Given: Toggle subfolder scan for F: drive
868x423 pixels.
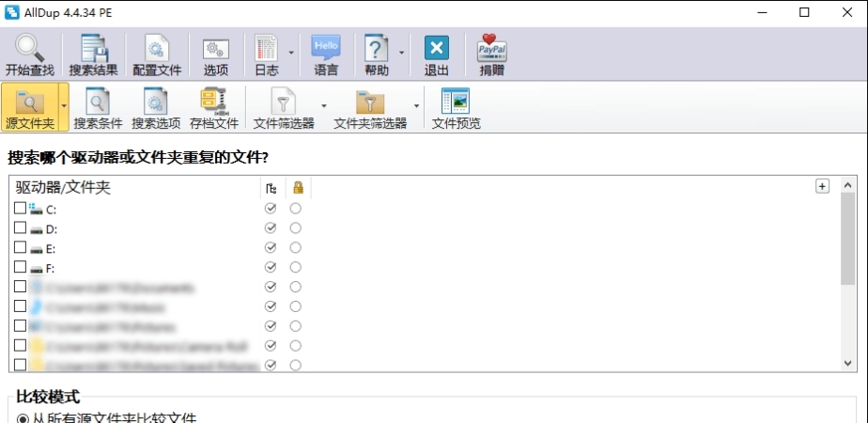Looking at the screenshot, I should (x=271, y=267).
